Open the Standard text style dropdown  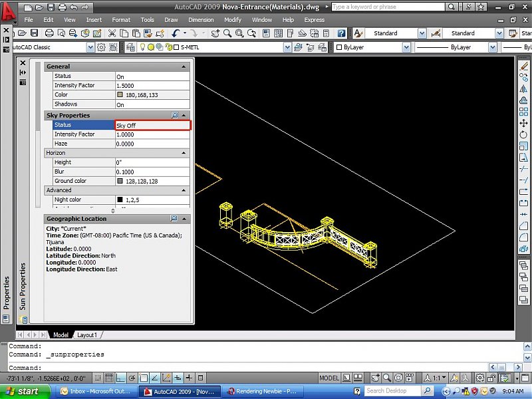point(422,33)
